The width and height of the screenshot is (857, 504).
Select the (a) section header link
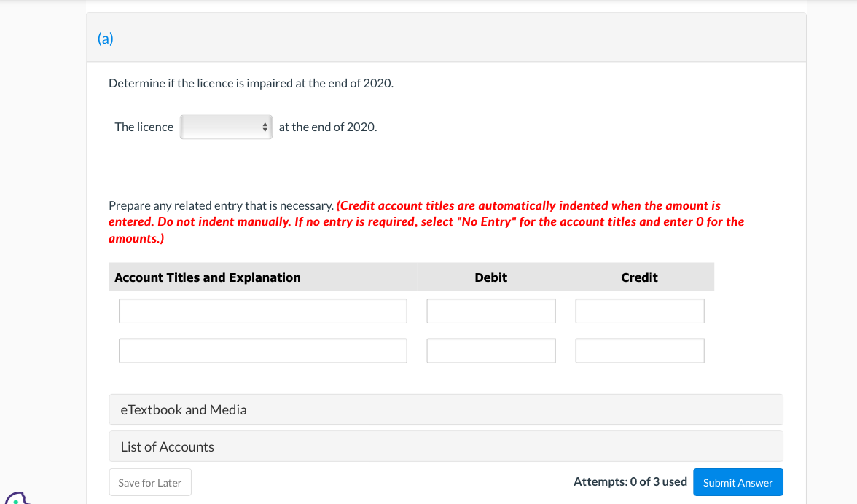click(106, 39)
